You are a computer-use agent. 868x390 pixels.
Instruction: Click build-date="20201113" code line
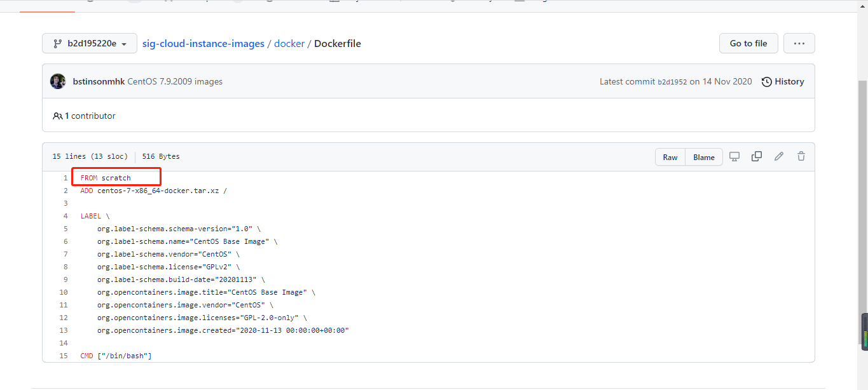click(x=181, y=279)
